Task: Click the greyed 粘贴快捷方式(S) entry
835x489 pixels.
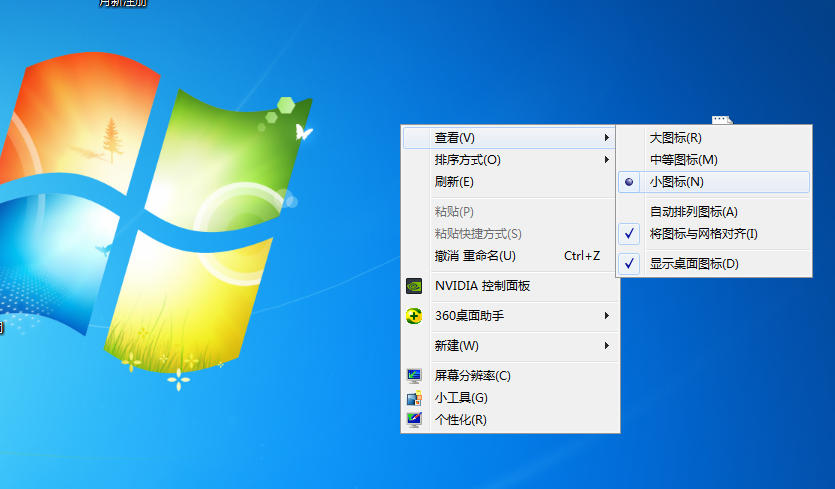Action: coord(510,234)
